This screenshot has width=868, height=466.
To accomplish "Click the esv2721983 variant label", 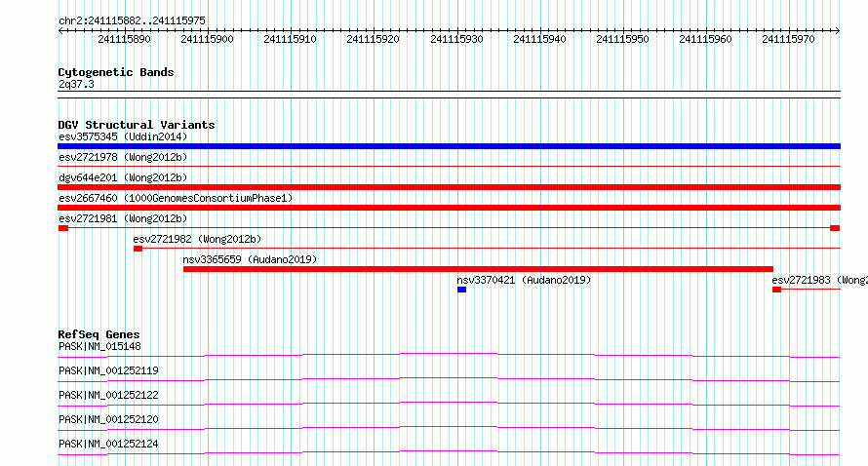I will coord(819,280).
